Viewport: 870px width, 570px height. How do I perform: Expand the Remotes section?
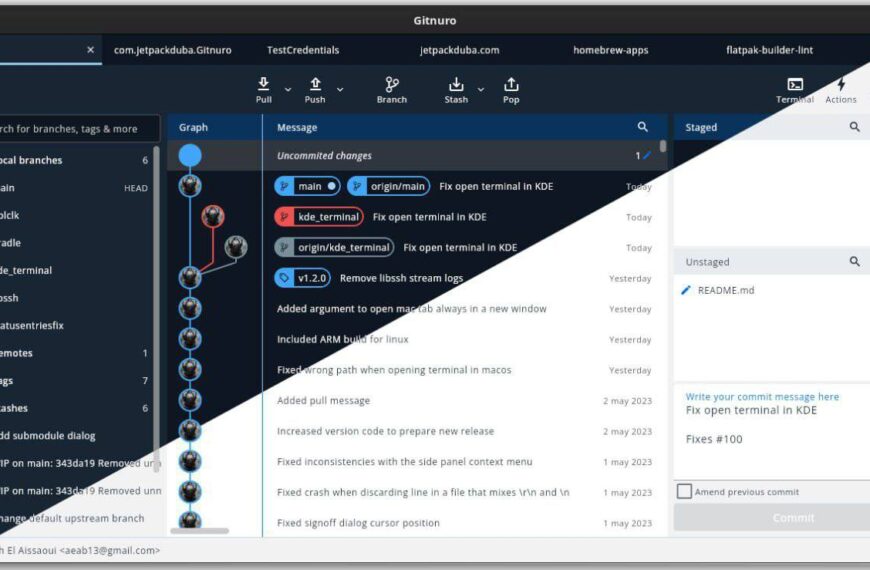75,353
